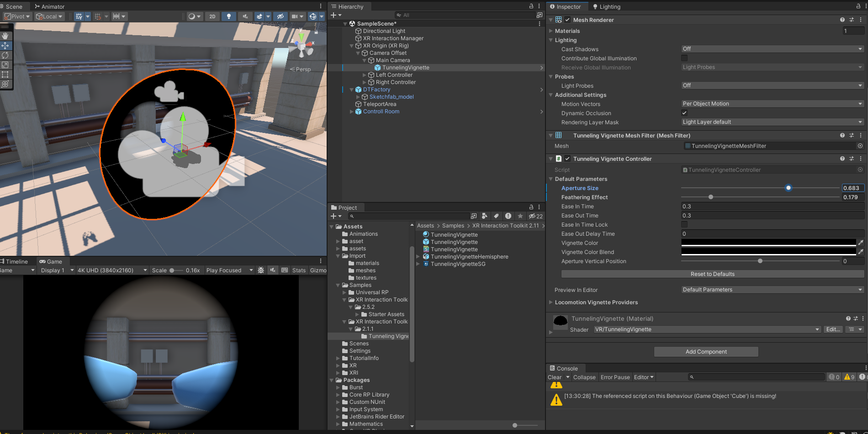
Task: Toggle Game view frame debugger bug icon
Action: click(261, 270)
